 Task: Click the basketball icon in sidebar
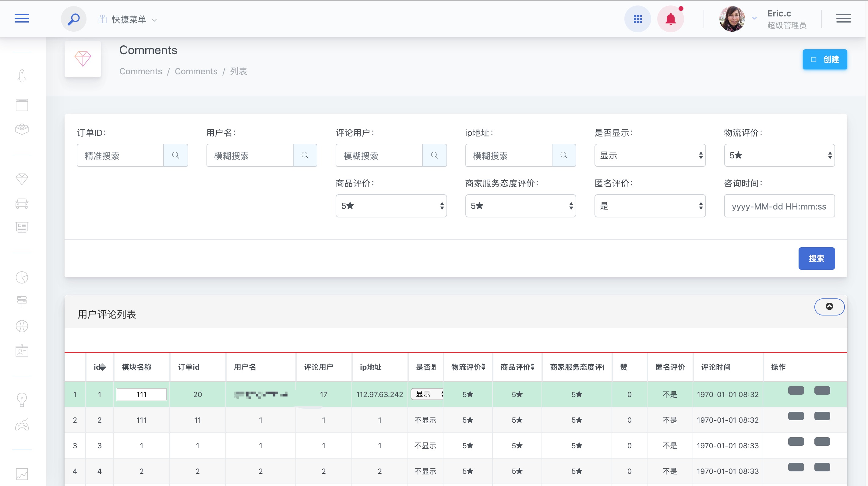22,326
